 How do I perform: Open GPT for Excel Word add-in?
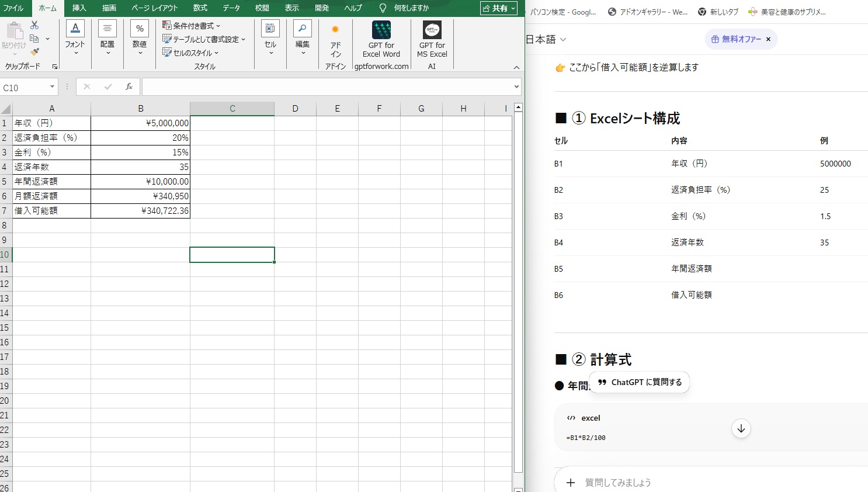[381, 40]
